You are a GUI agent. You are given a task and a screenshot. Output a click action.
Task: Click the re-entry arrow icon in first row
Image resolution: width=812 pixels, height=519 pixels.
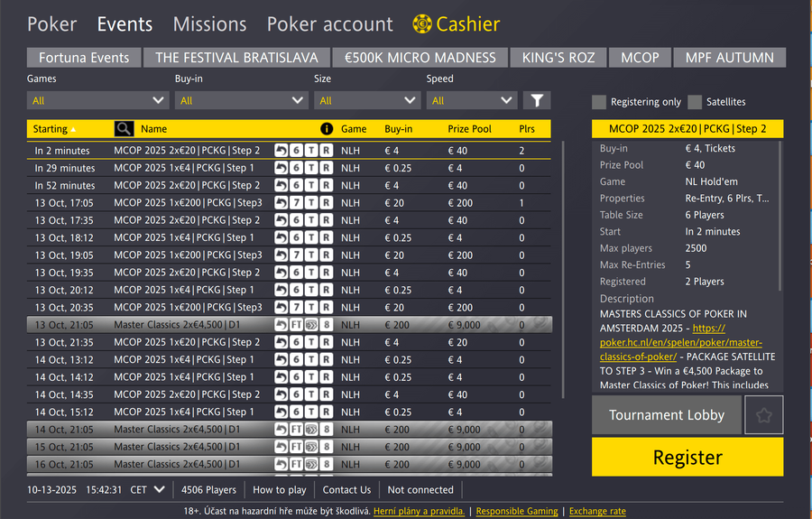point(281,151)
